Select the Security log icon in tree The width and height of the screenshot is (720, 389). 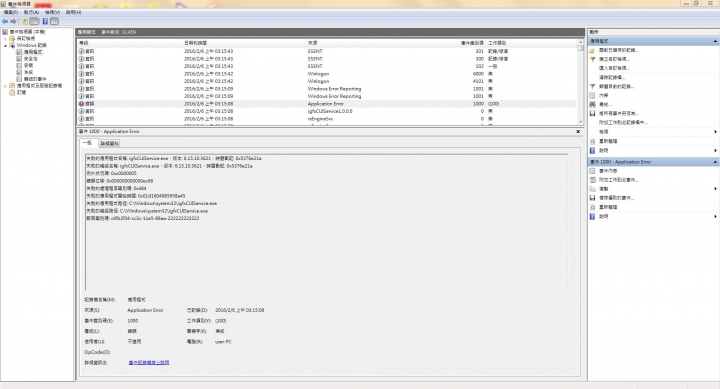(19, 59)
